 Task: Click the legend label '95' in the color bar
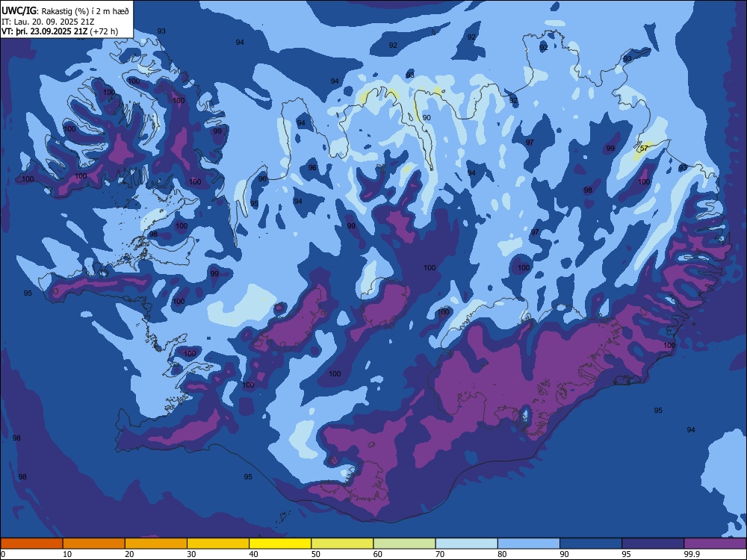tap(626, 554)
